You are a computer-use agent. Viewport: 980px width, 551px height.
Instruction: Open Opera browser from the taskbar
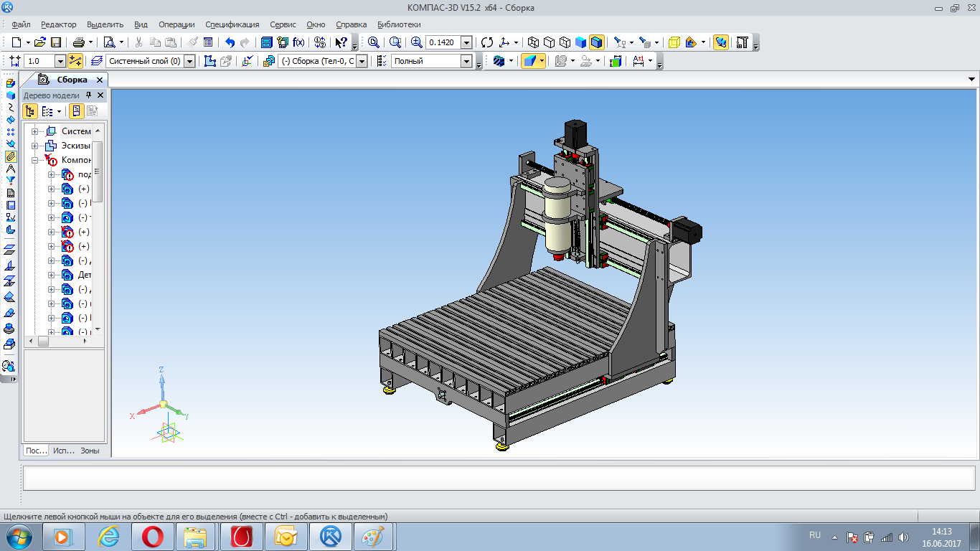[152, 537]
